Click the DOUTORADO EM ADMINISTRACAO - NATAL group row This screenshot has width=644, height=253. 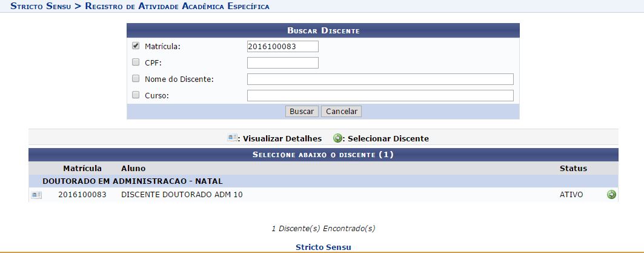point(133,181)
